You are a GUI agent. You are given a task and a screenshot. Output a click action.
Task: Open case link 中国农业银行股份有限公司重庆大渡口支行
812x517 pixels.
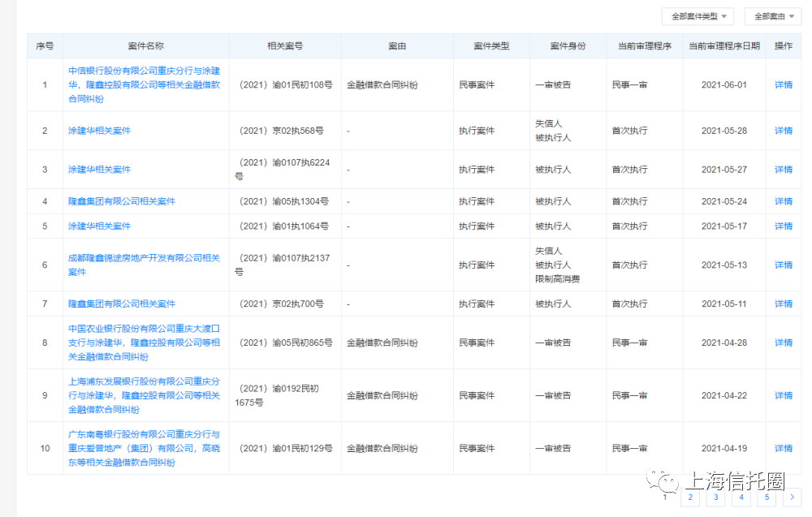(144, 342)
